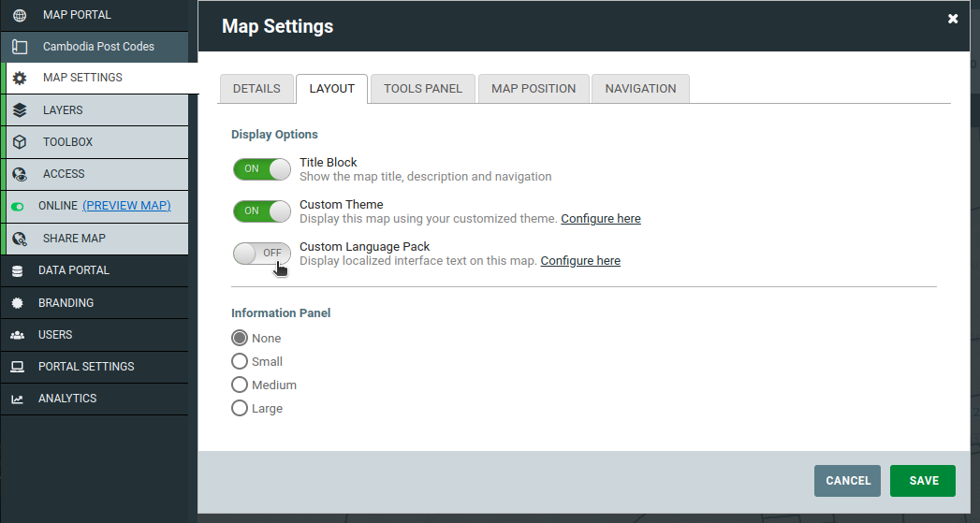Image resolution: width=980 pixels, height=523 pixels.
Task: Open the Toolbox cube icon
Action: (20, 142)
